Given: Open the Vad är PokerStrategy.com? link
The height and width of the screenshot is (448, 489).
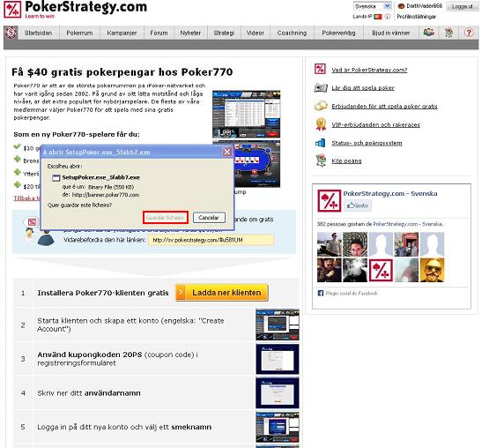Looking at the screenshot, I should [x=369, y=70].
